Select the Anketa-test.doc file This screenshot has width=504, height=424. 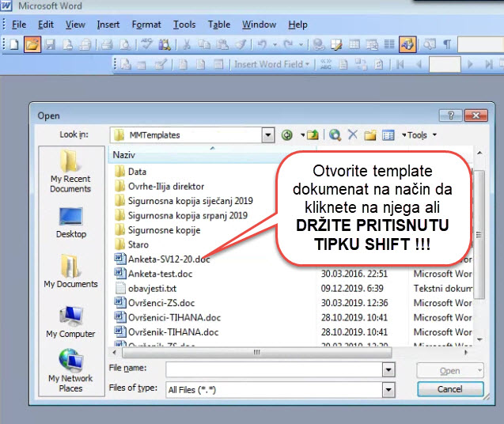tap(153, 274)
